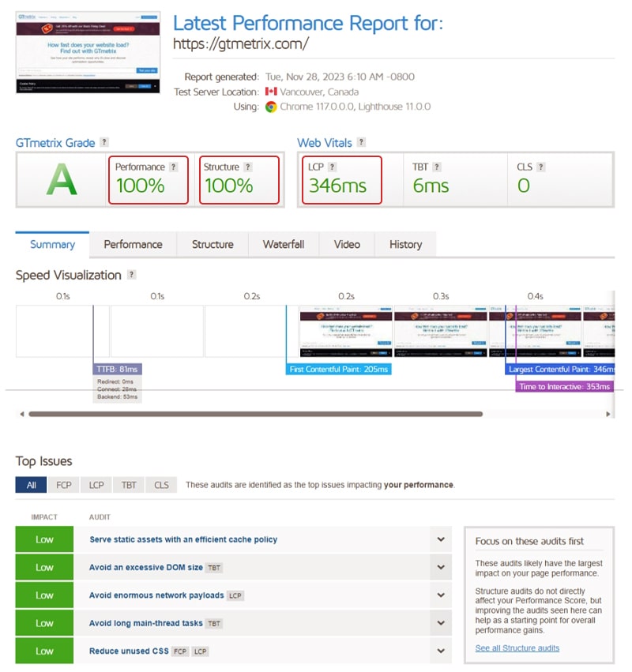
Task: Click the CLS 0 value
Action: click(524, 186)
